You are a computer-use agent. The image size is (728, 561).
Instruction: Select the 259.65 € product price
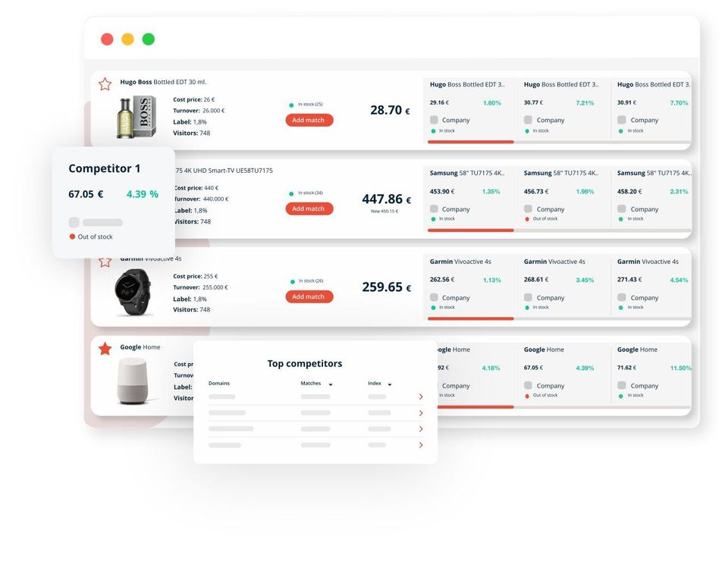tap(386, 287)
